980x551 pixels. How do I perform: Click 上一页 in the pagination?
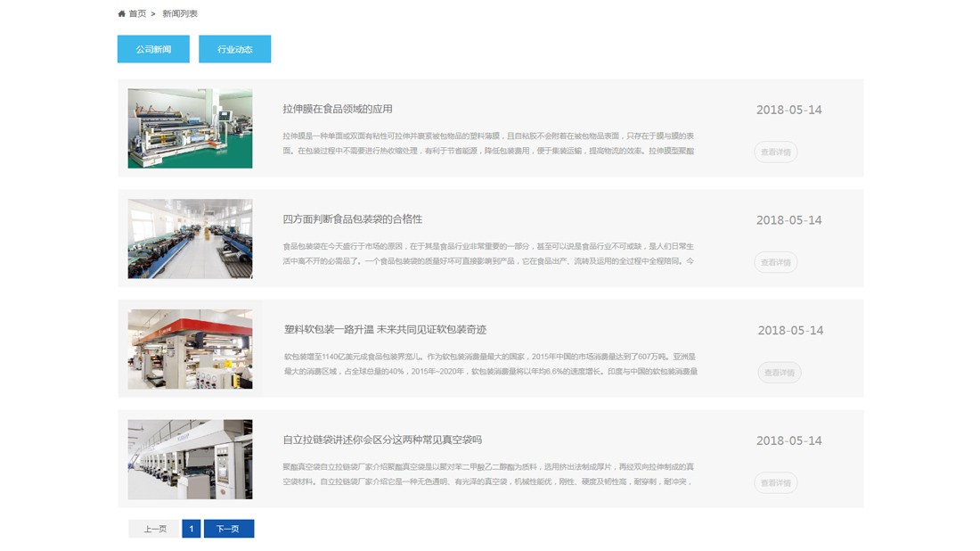[152, 528]
